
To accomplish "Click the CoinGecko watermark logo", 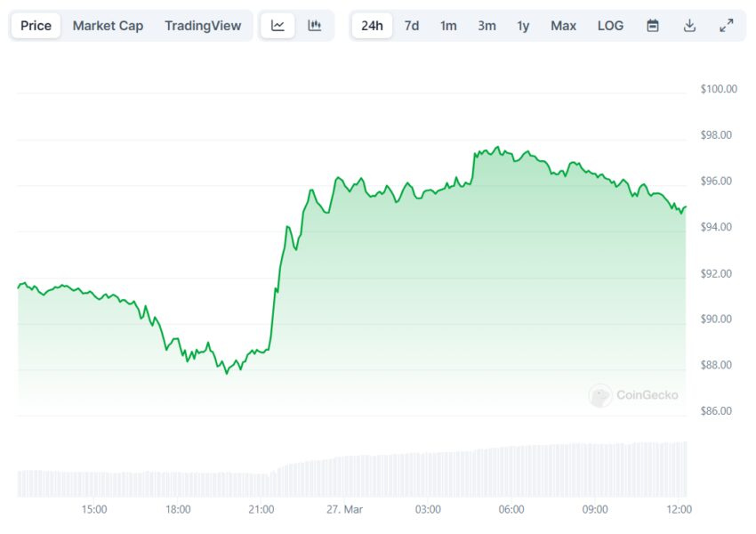I will pyautogui.click(x=633, y=395).
